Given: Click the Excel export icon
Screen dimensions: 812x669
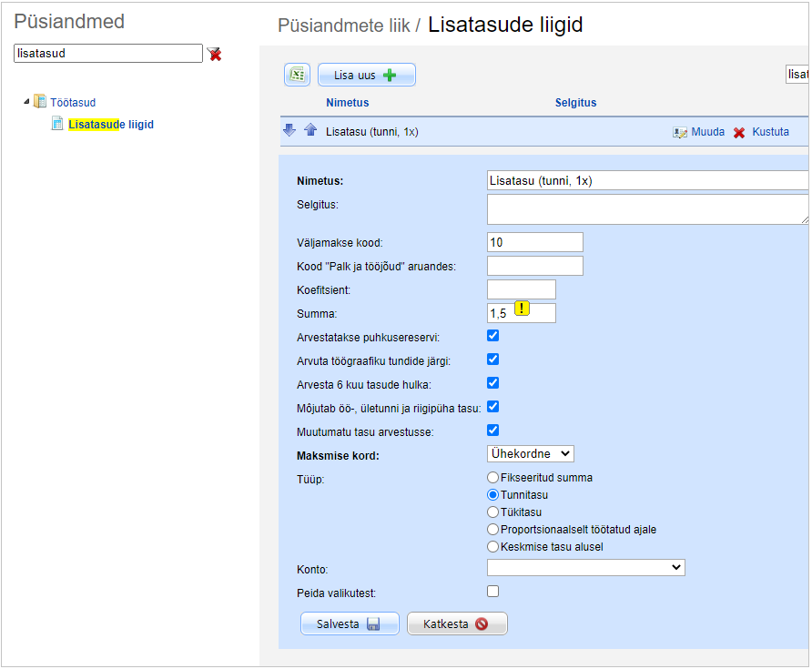Looking at the screenshot, I should click(x=298, y=76).
